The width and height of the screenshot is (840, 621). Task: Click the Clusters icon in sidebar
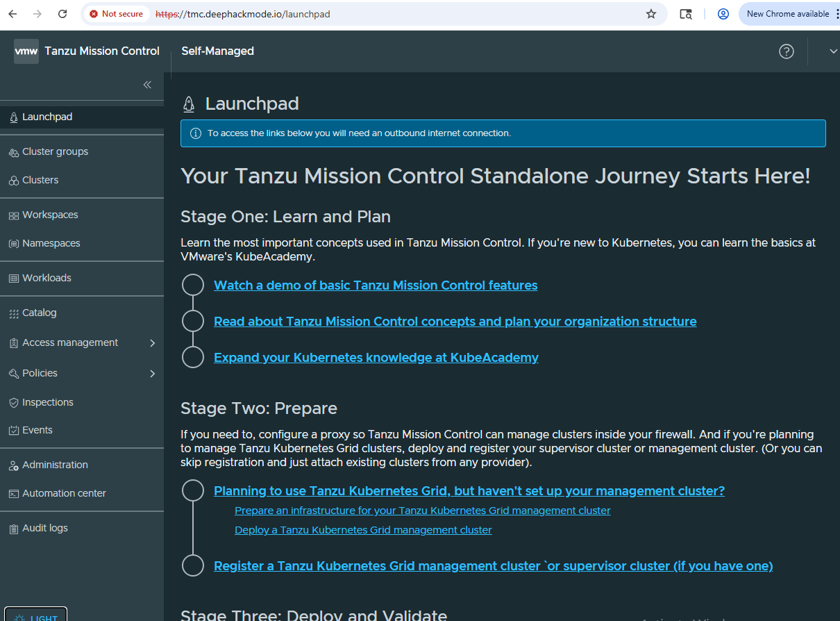point(14,181)
